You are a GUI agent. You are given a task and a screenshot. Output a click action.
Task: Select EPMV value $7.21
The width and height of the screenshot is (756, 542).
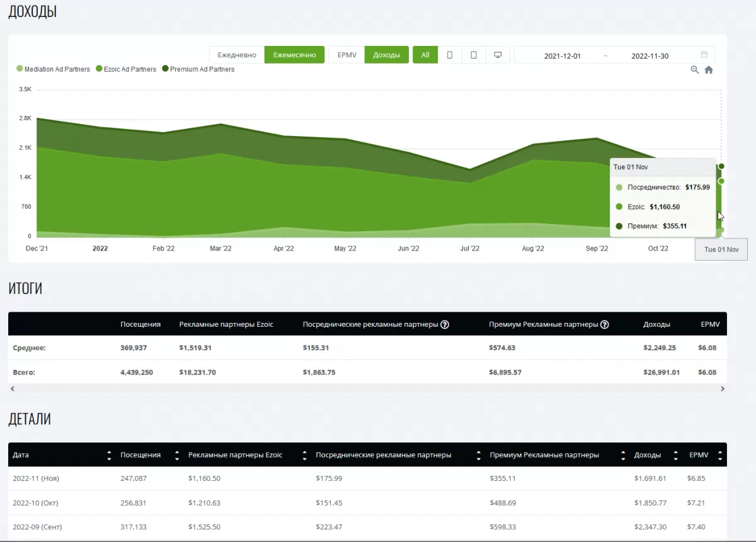pos(696,503)
